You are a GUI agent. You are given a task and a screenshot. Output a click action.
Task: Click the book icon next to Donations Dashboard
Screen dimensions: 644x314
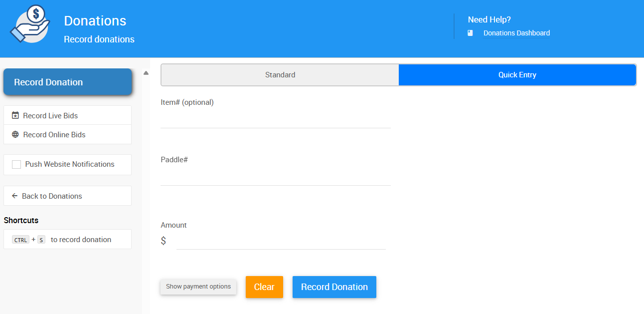[469, 32]
